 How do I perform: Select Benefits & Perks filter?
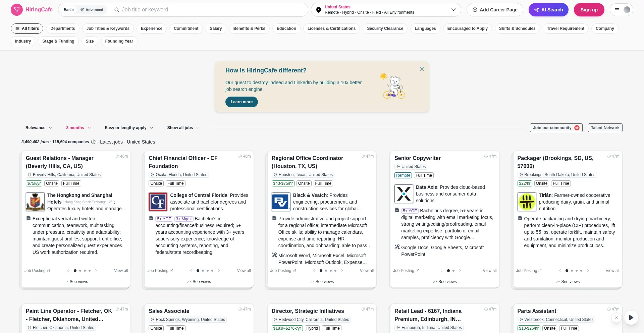pyautogui.click(x=249, y=29)
